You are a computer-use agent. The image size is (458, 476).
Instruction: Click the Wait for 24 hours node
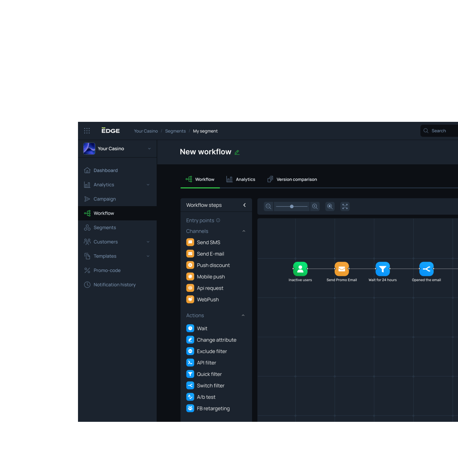382,269
